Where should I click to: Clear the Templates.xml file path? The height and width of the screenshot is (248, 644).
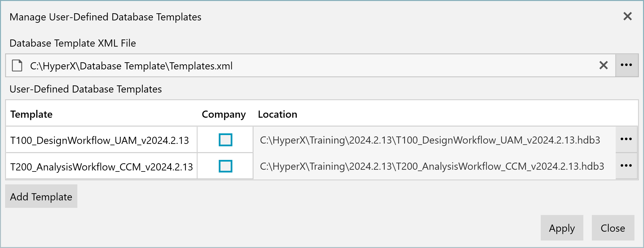click(x=603, y=65)
